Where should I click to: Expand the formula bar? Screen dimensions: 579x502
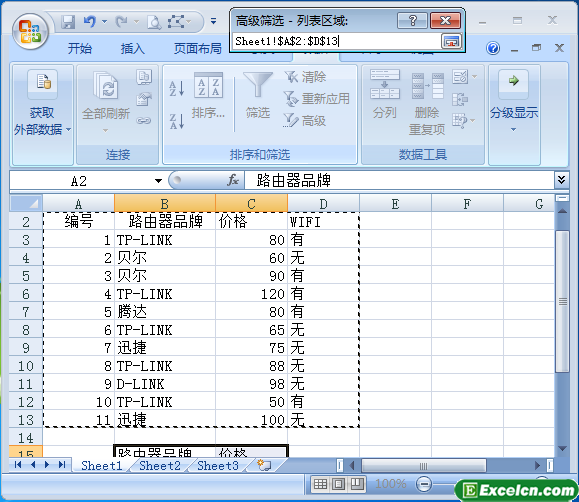561,180
